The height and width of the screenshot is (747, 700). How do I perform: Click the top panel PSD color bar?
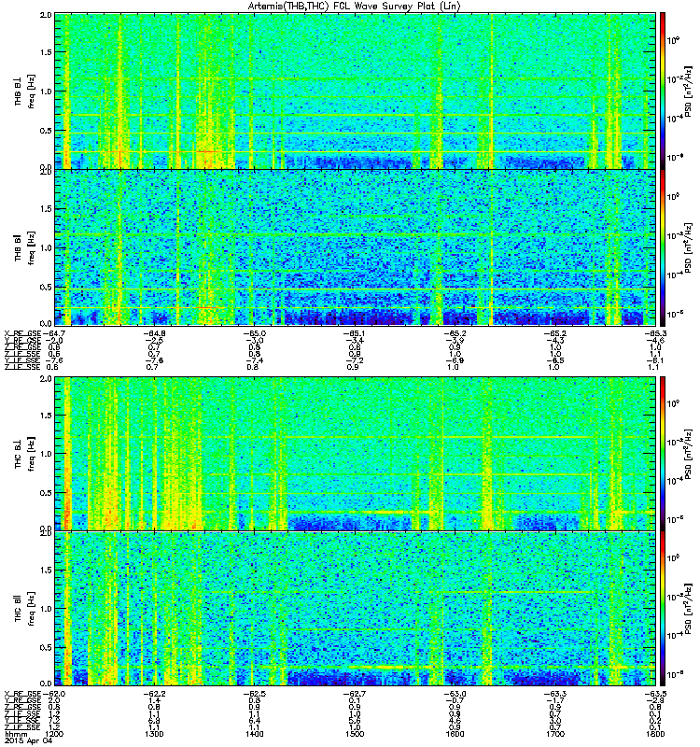pyautogui.click(x=663, y=91)
